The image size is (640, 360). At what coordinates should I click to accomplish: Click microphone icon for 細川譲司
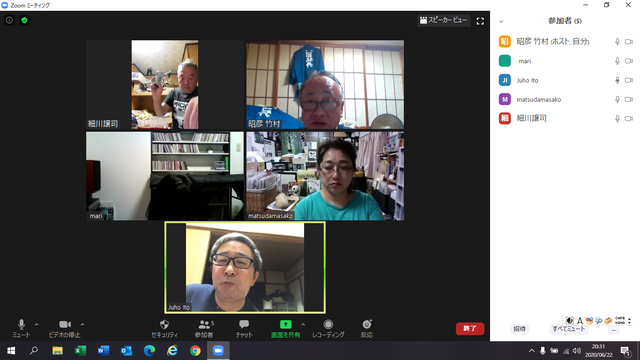(617, 118)
